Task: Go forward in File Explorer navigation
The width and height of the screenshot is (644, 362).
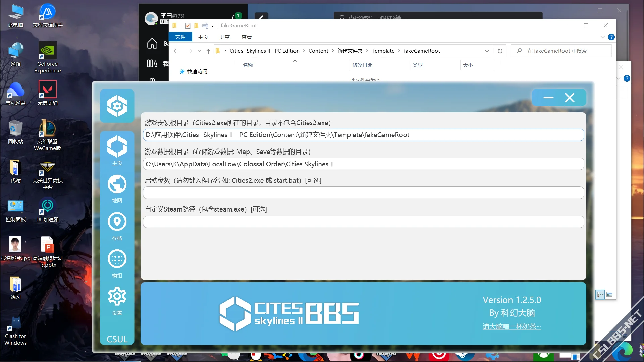Action: pos(190,51)
